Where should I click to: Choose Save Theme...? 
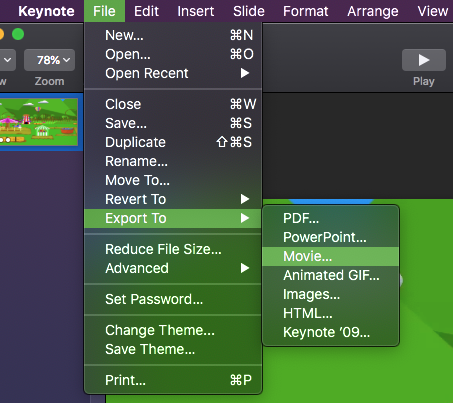tap(173, 349)
